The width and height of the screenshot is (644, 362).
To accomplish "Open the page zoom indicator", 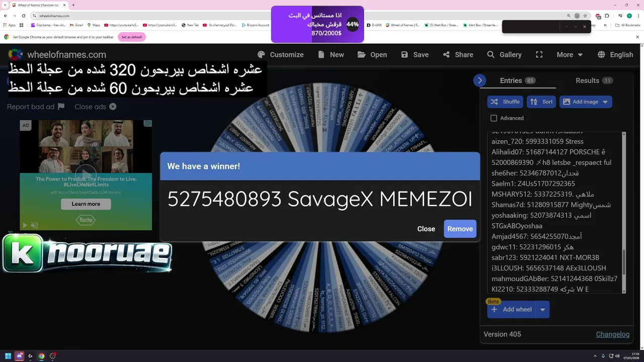I will (569, 16).
